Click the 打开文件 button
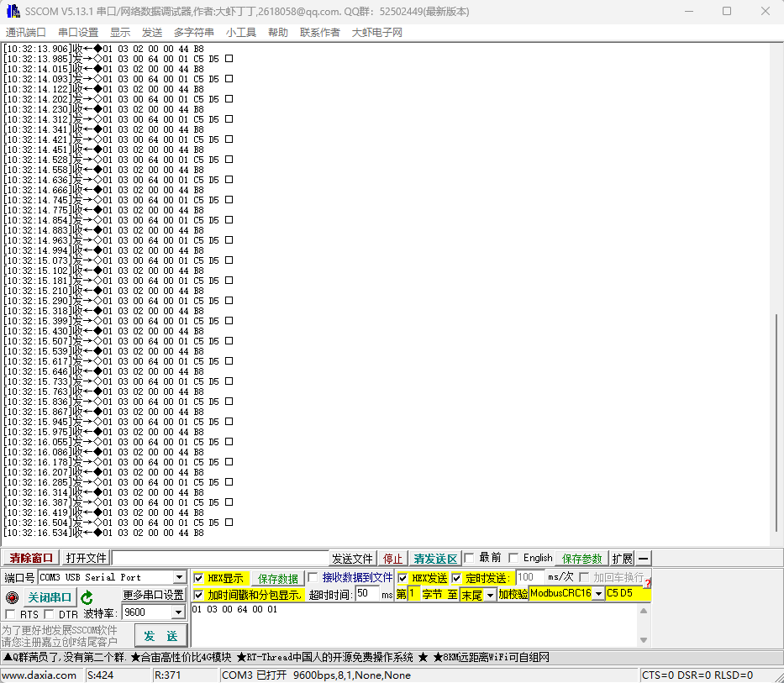The width and height of the screenshot is (784, 683). [86, 558]
